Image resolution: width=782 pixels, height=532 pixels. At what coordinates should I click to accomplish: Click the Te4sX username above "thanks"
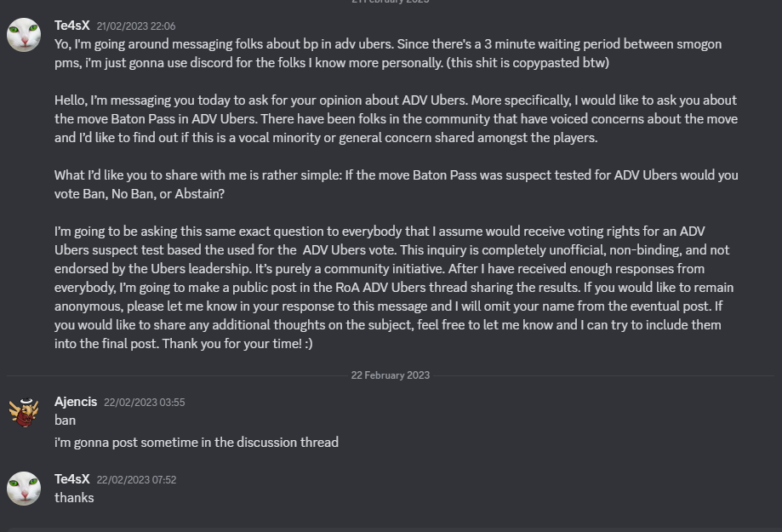(x=71, y=478)
